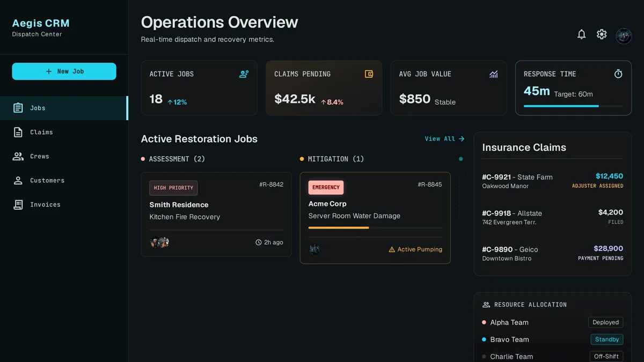This screenshot has width=644, height=362.
Task: Open the settings gear
Action: pyautogui.click(x=602, y=34)
